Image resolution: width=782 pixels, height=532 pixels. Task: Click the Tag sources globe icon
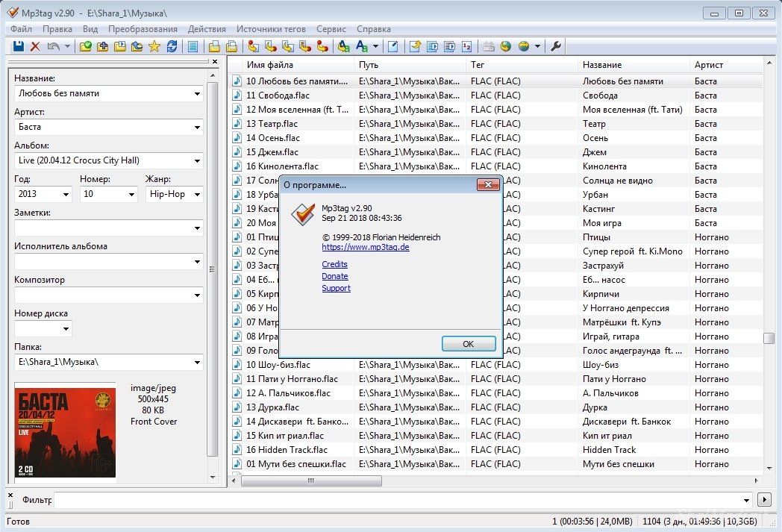point(523,46)
